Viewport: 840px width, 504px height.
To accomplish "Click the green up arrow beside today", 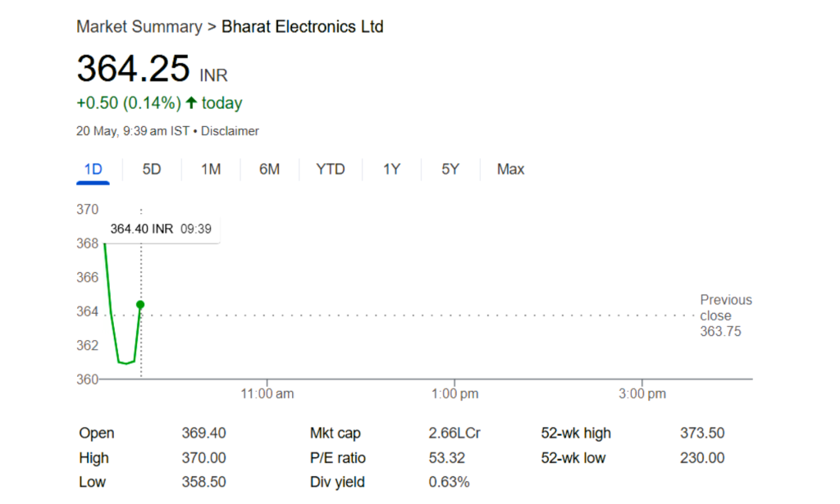I will click(x=191, y=103).
